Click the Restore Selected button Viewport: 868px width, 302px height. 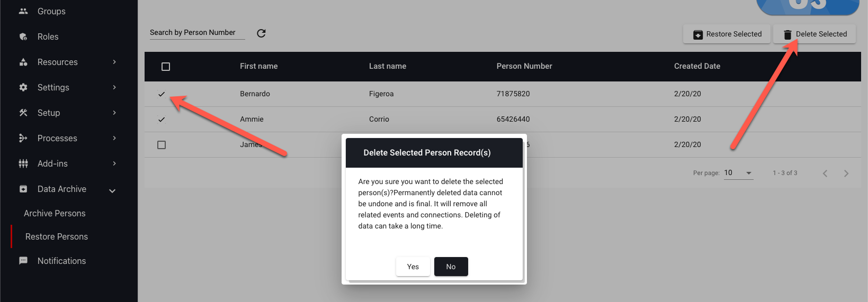(727, 34)
